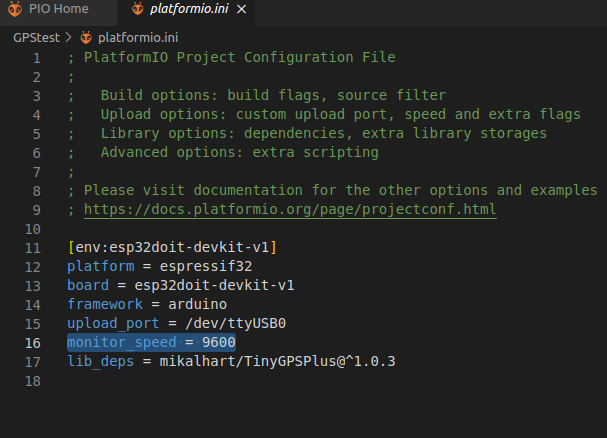Click the 9600 baud rate value

[x=218, y=342]
